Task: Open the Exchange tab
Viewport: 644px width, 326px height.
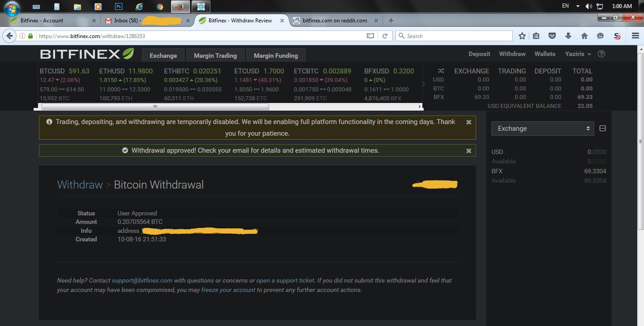Action: 163,56
